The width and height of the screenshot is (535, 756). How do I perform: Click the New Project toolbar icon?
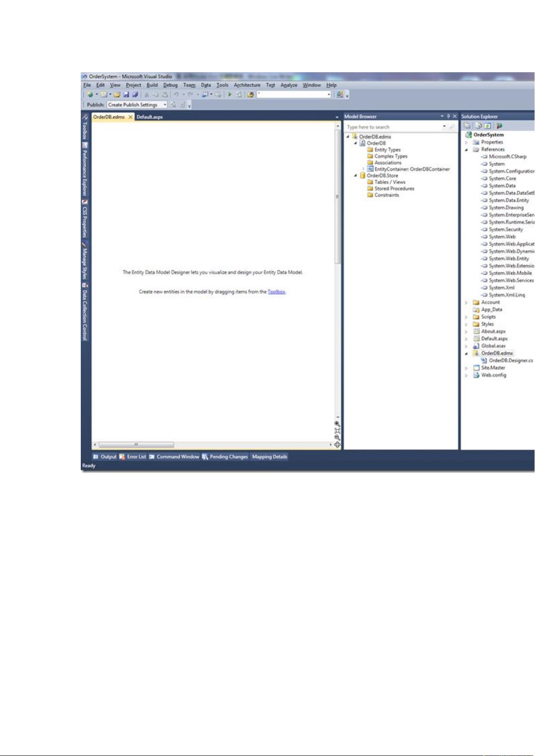click(90, 94)
